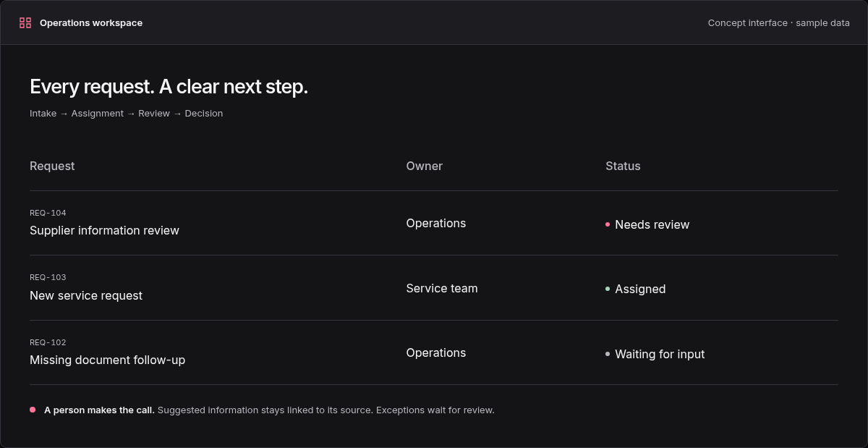Click the REQ-102 request ID
Screen dimensions: 868x448
48,342
